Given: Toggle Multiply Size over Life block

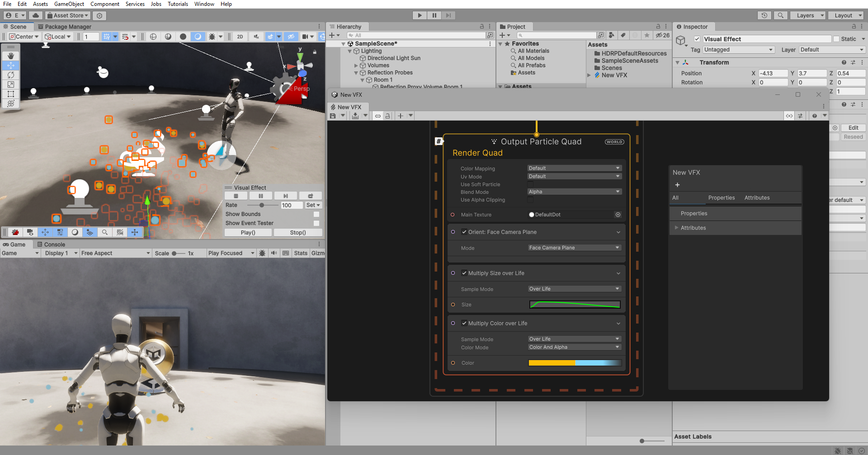Looking at the screenshot, I should click(x=464, y=273).
